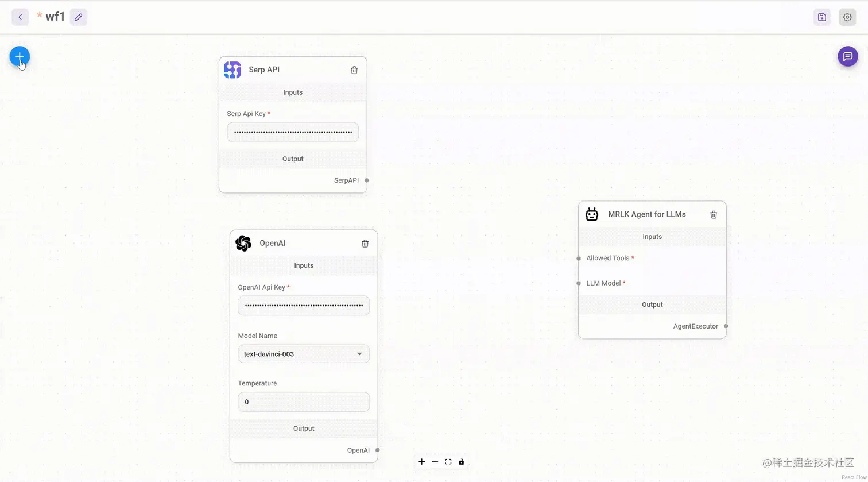Click the Serp API node logo icon
Image resolution: width=868 pixels, height=482 pixels.
232,70
